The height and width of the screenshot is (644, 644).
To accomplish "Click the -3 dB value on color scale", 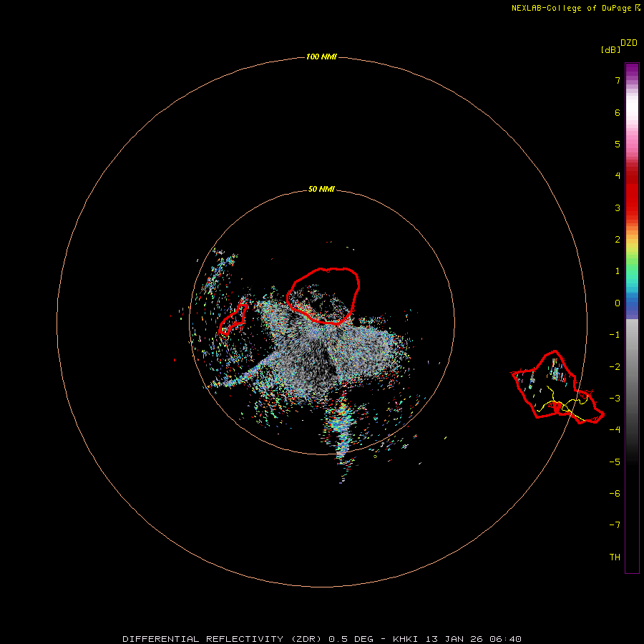I will (615, 399).
